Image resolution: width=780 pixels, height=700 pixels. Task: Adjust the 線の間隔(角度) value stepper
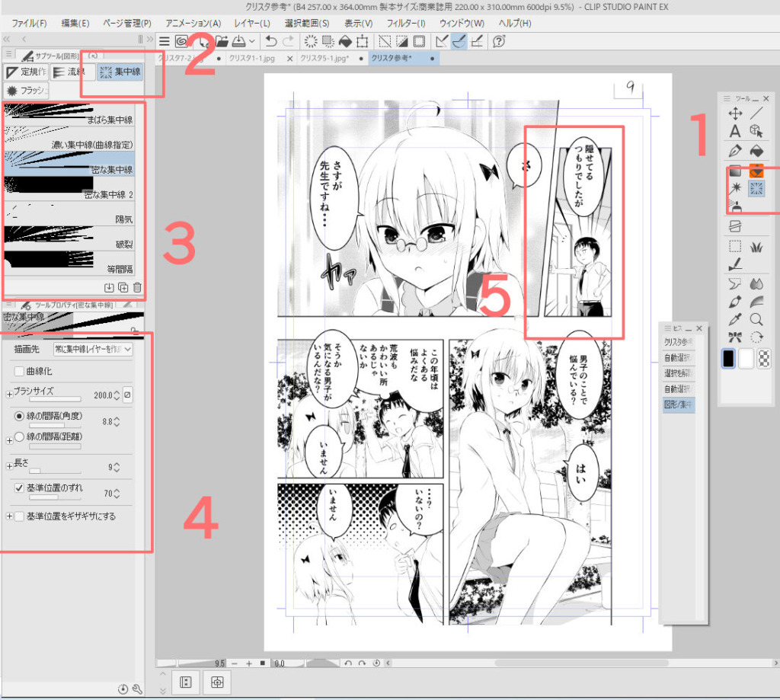point(117,421)
